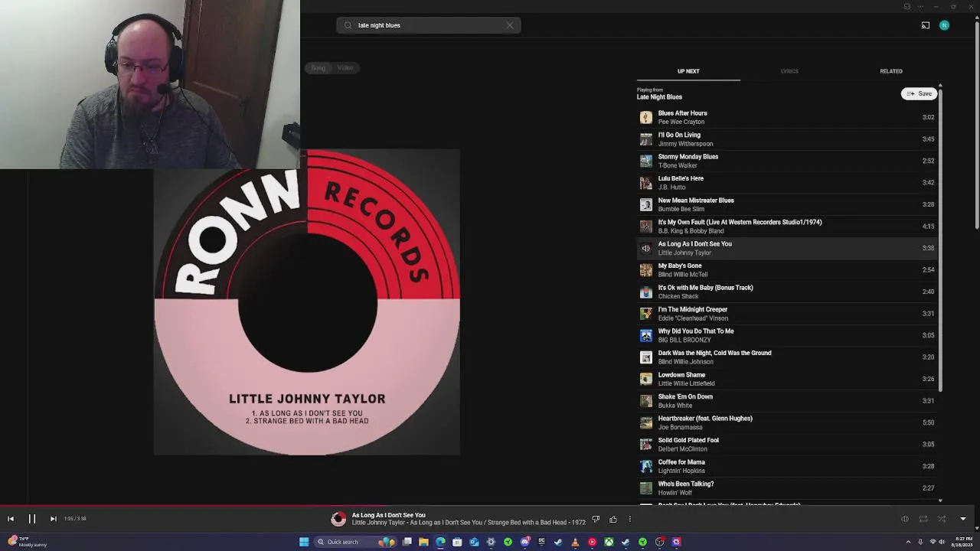Clear the search field text
Image resolution: width=980 pixels, height=551 pixels.
click(510, 25)
